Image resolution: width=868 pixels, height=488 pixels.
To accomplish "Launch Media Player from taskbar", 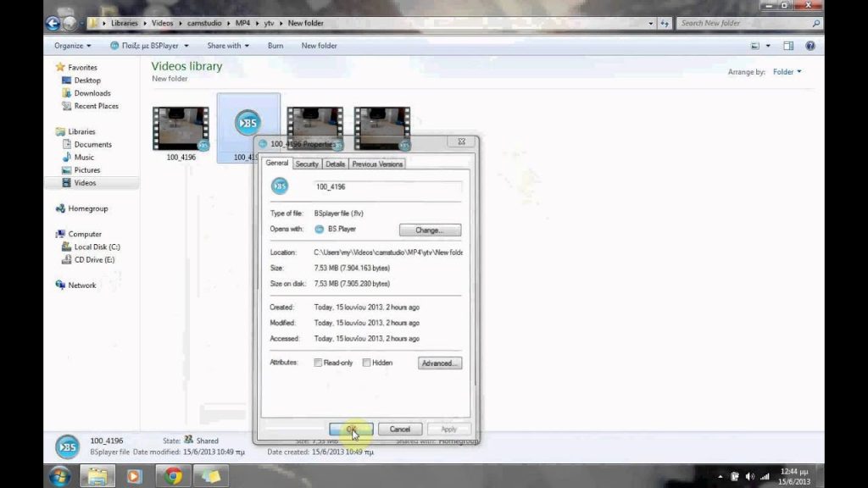I will tap(134, 476).
